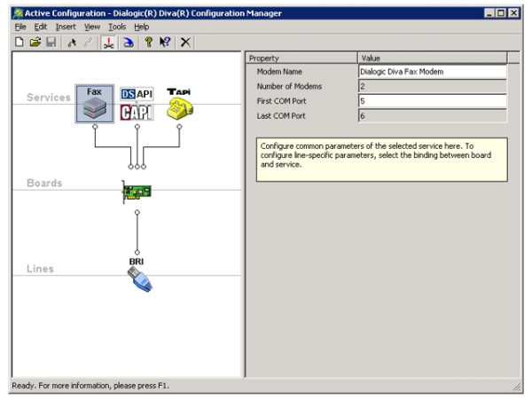The image size is (532, 399).
Task: Click the What's This pointer-help icon
Action: point(165,43)
